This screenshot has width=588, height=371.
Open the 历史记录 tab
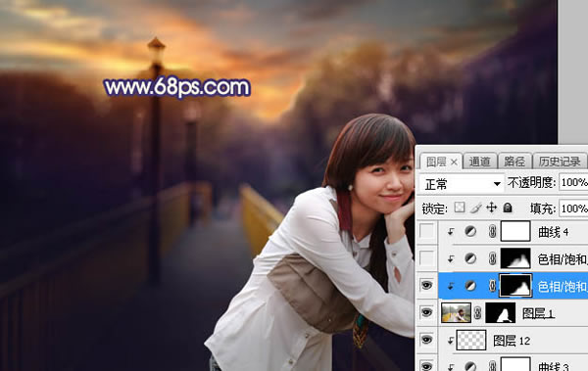[560, 162]
